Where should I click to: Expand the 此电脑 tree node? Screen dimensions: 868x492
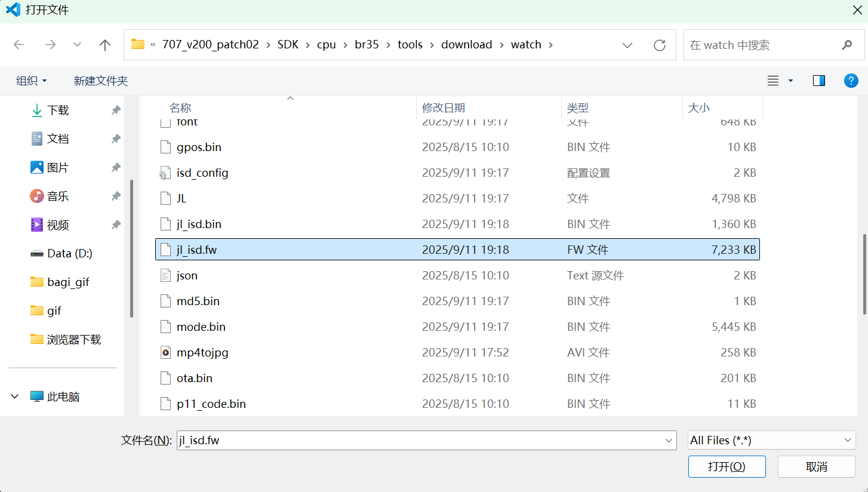pyautogui.click(x=16, y=396)
